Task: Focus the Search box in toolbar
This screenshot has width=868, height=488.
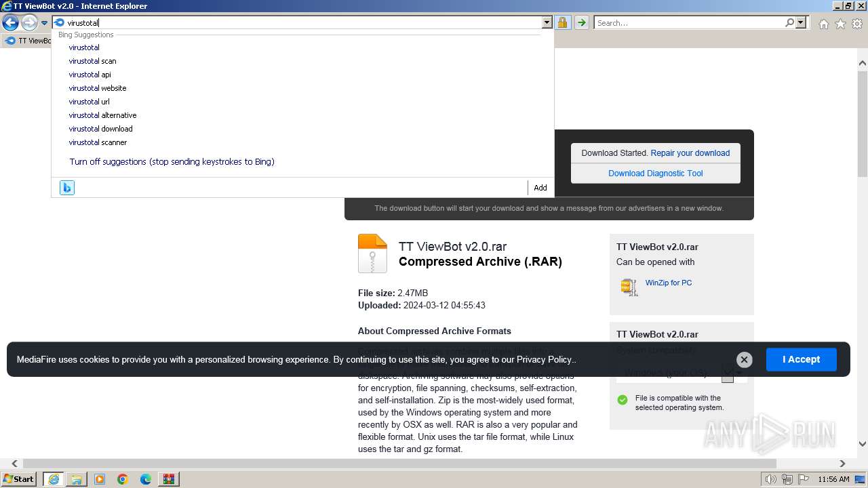Action: click(x=688, y=23)
